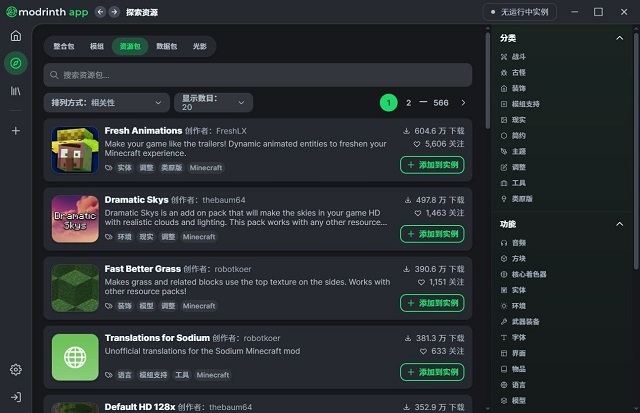Click the Dramatic Skys thumbnail
This screenshot has width=640, height=413.
coord(75,219)
